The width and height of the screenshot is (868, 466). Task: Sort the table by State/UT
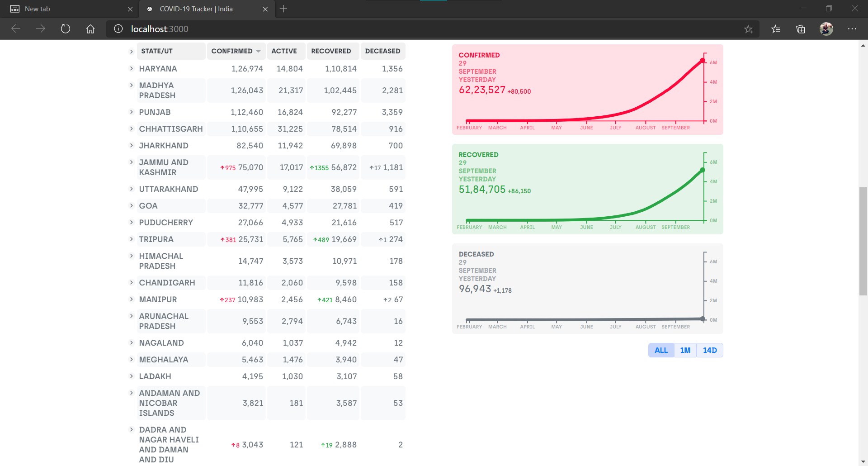(x=171, y=51)
